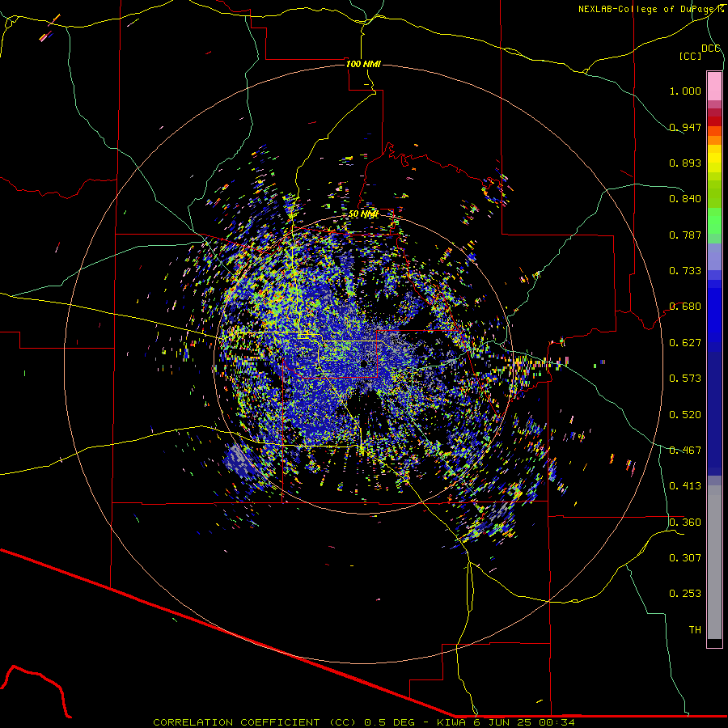Click the 0.947 color scale value
The width and height of the screenshot is (728, 728).
click(x=685, y=127)
